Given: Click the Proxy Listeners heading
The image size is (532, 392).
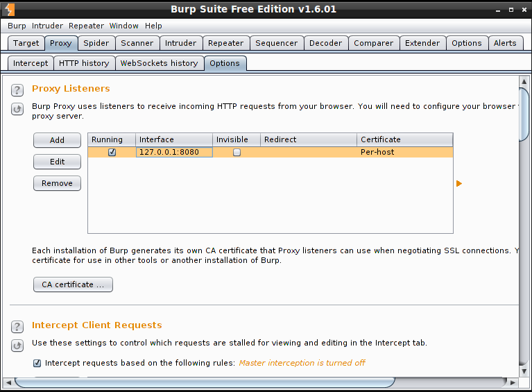Looking at the screenshot, I should 71,89.
